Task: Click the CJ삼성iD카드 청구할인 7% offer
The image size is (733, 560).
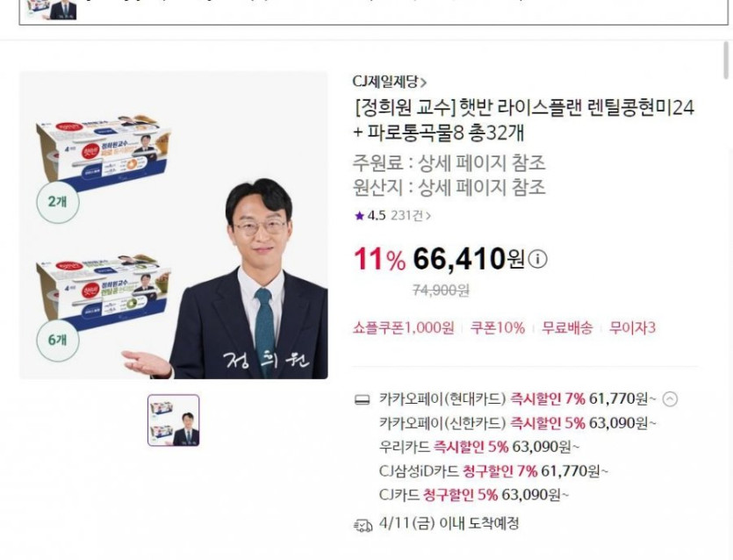Action: coord(493,471)
